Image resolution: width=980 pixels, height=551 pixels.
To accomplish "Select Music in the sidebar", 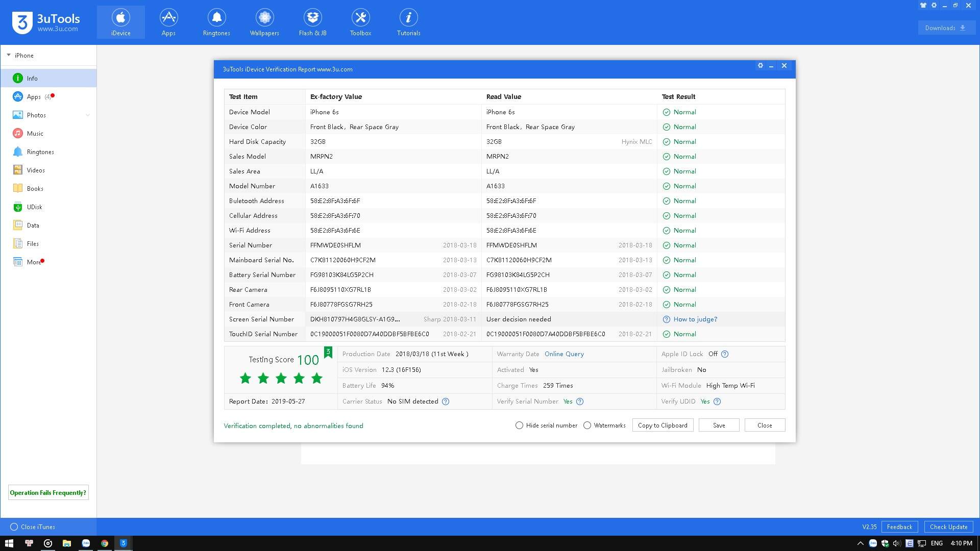I will coord(35,134).
